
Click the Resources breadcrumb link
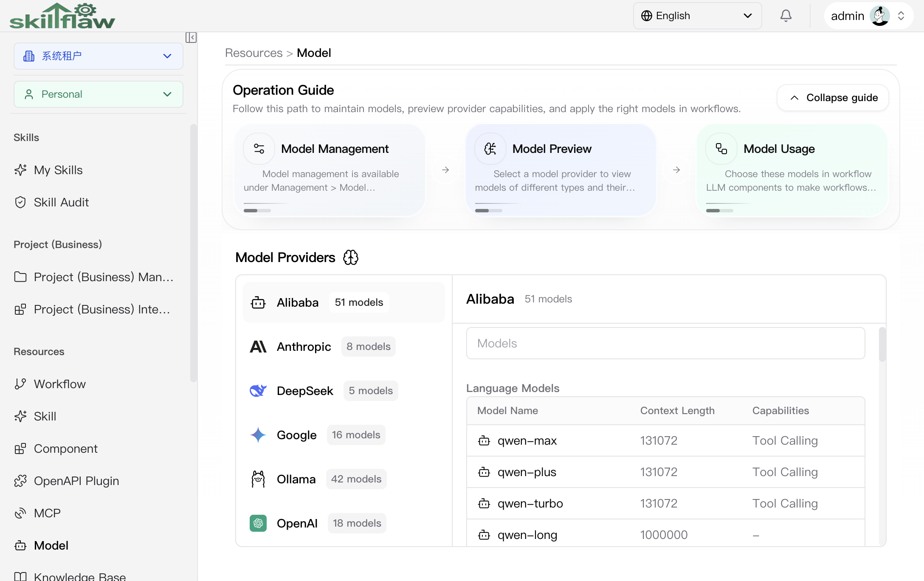click(x=254, y=53)
